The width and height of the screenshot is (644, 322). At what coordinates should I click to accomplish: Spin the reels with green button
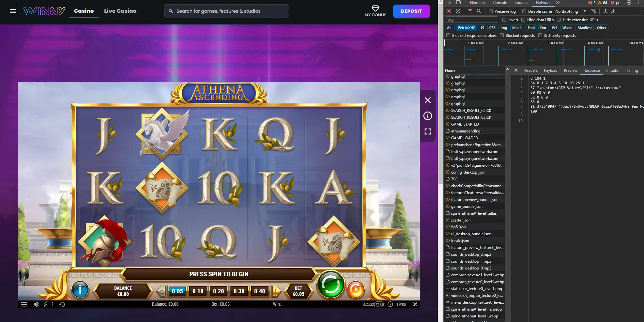(330, 285)
